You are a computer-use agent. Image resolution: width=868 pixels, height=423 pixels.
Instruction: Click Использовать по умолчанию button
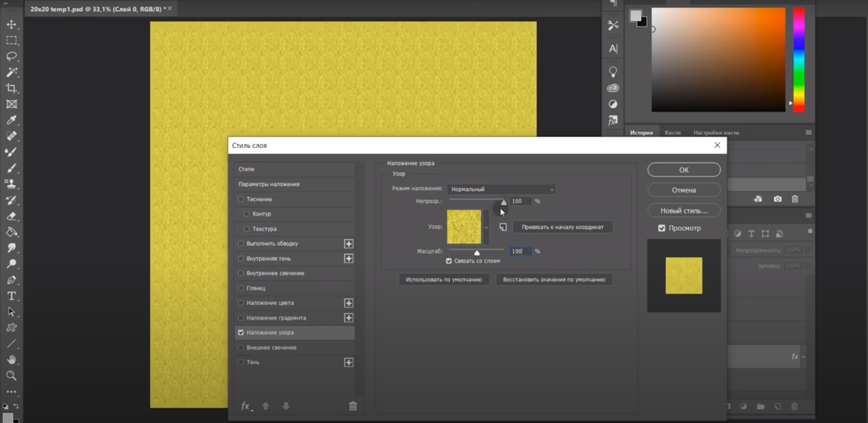point(444,279)
